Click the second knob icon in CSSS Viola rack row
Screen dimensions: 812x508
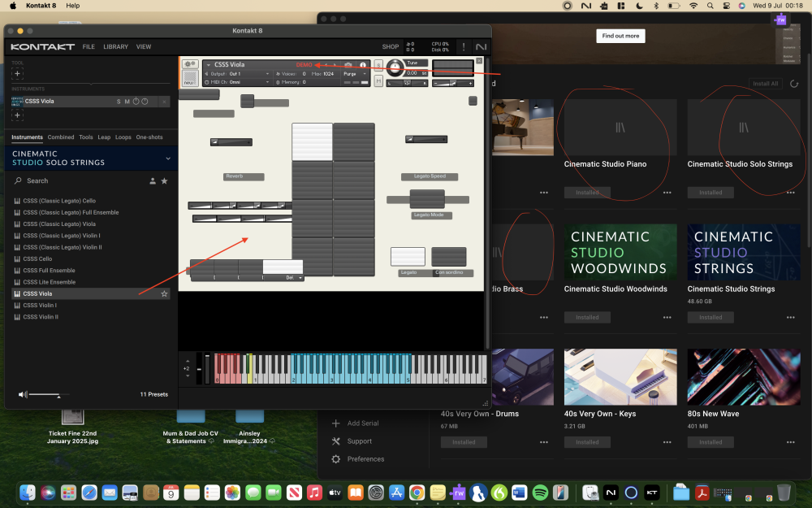click(145, 101)
